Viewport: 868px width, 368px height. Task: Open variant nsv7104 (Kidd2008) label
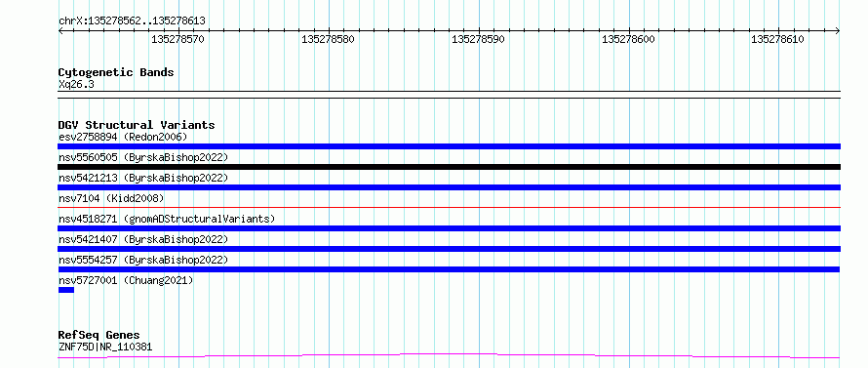[x=111, y=198]
